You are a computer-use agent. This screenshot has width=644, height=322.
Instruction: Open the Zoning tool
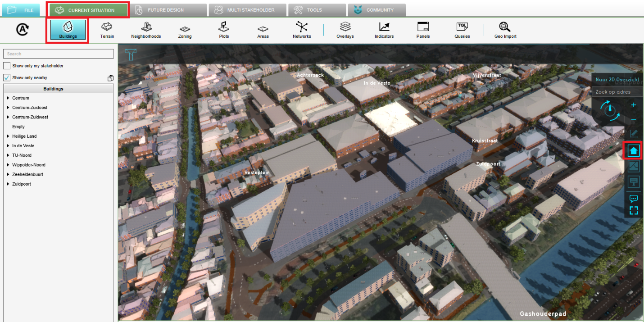pyautogui.click(x=185, y=30)
